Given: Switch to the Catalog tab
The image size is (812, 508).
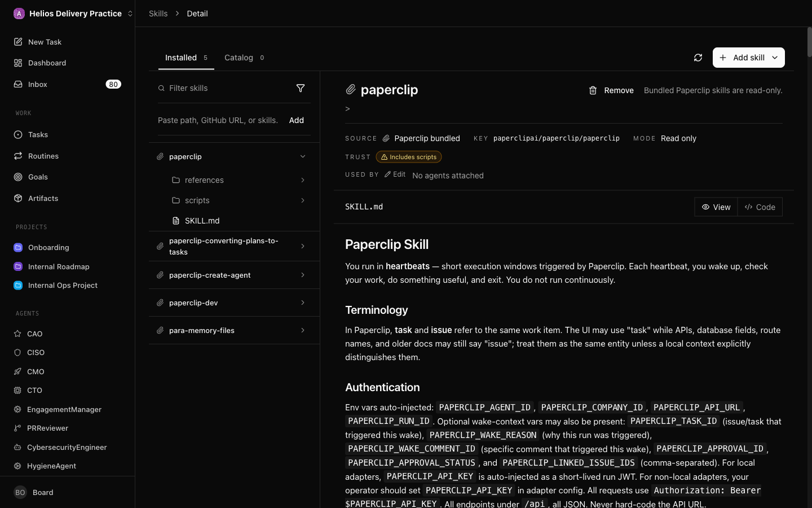Looking at the screenshot, I should [x=244, y=58].
